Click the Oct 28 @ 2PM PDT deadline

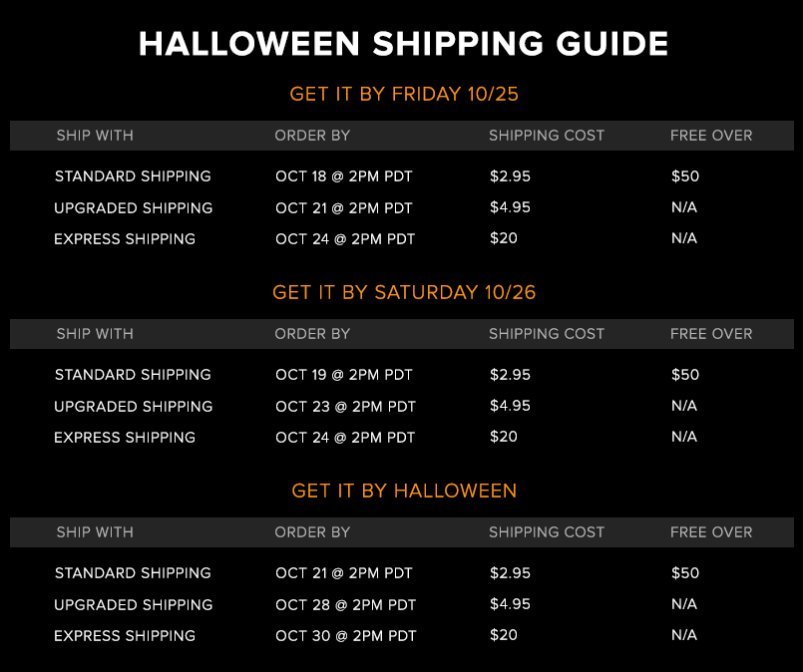346,605
